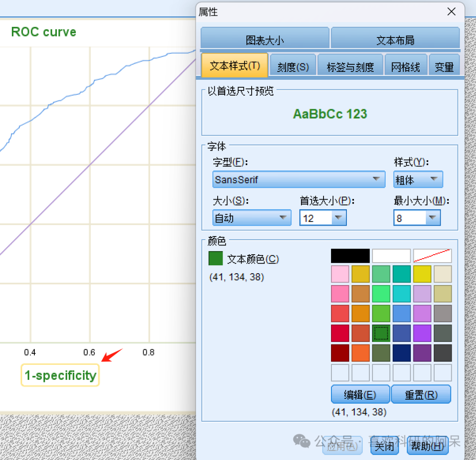Pick the black color swatch

(350, 256)
